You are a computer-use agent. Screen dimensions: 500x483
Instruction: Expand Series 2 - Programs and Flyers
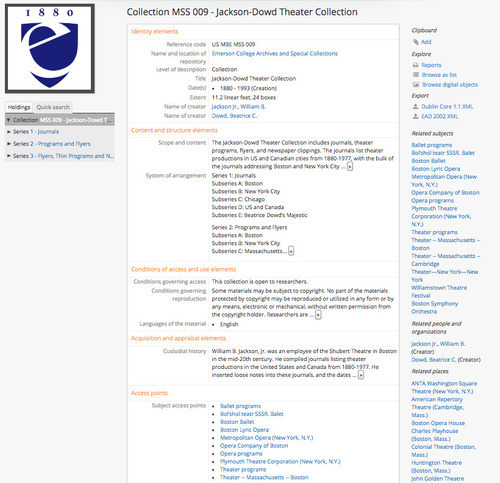click(9, 144)
